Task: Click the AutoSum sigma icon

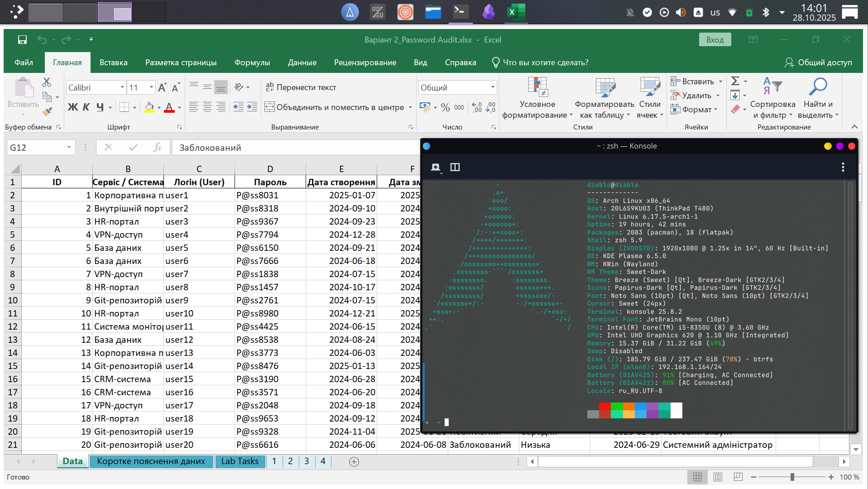Action: (x=735, y=81)
